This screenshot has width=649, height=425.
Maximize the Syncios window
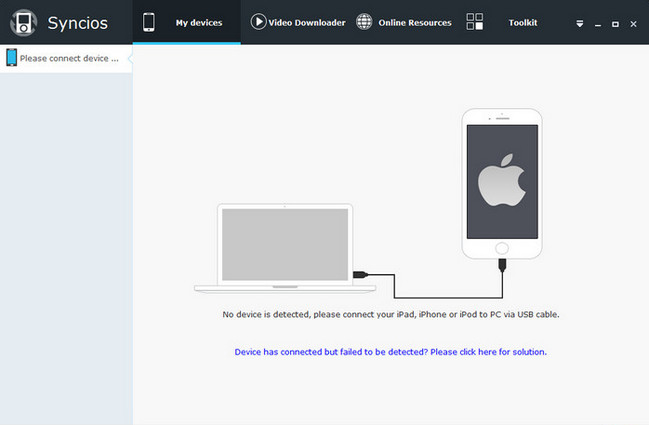coord(616,23)
